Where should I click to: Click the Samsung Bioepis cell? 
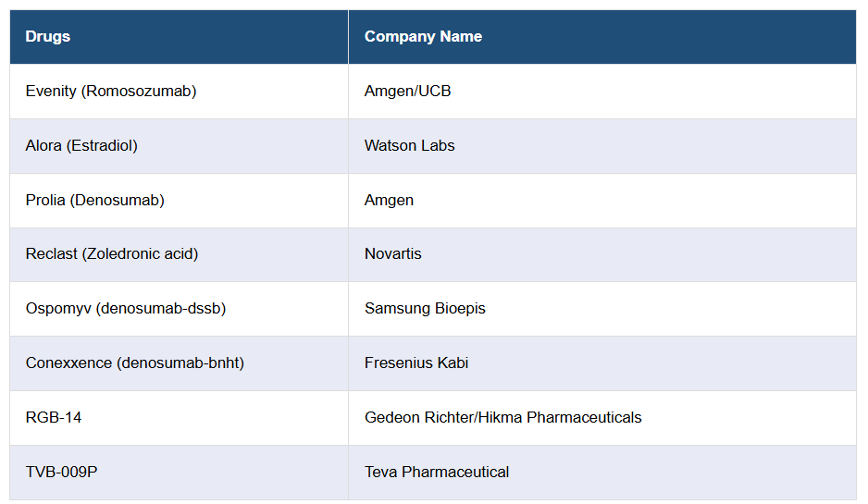coord(425,309)
